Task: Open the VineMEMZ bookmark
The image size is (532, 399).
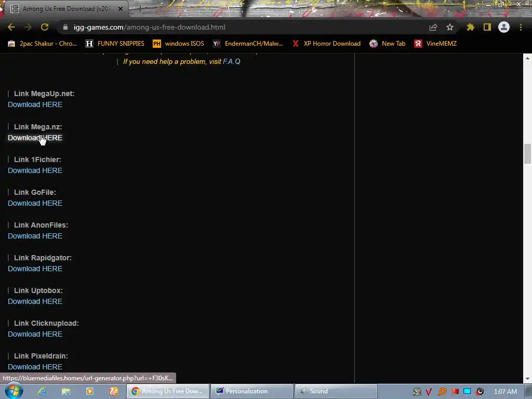Action: 436,44
